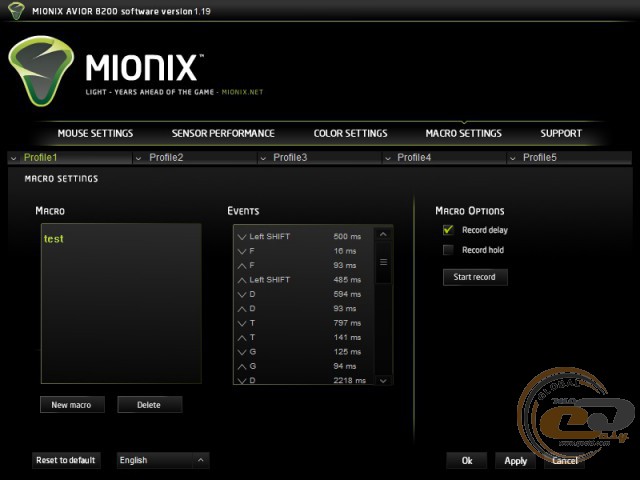Click the key-up arrow icon beside D 93 ms
This screenshot has height=480, width=640.
pos(242,309)
